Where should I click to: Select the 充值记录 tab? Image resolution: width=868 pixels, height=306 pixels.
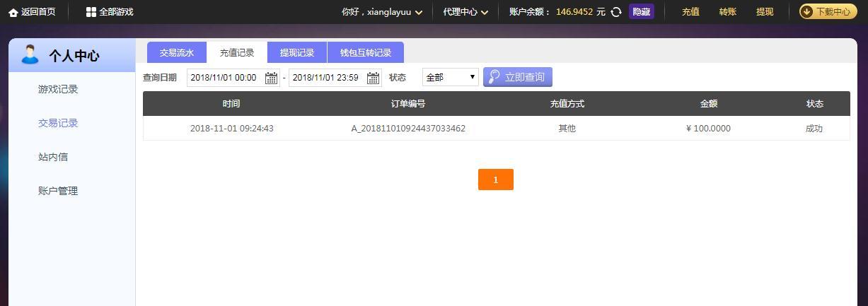[237, 52]
